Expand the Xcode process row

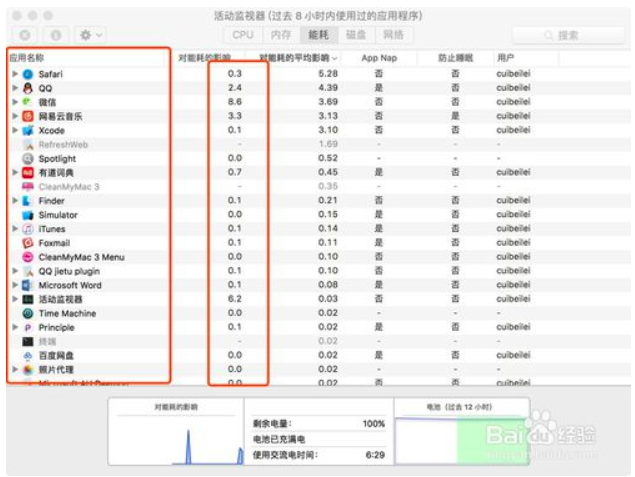point(15,130)
